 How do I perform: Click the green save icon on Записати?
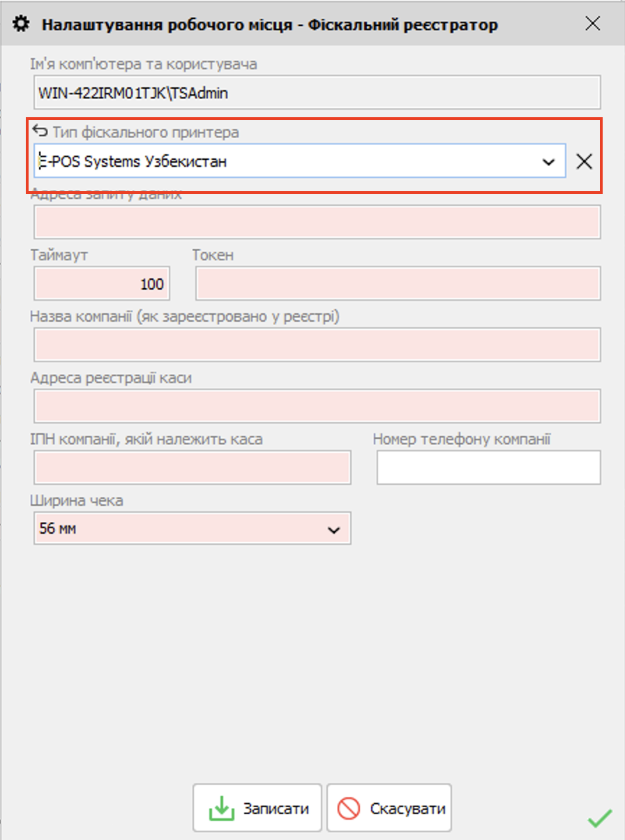point(222,807)
